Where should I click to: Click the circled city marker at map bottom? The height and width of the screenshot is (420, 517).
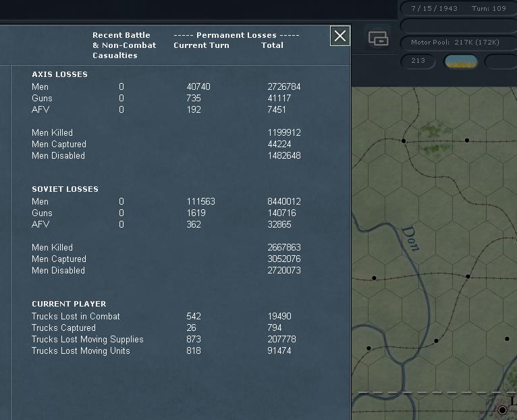point(502,410)
